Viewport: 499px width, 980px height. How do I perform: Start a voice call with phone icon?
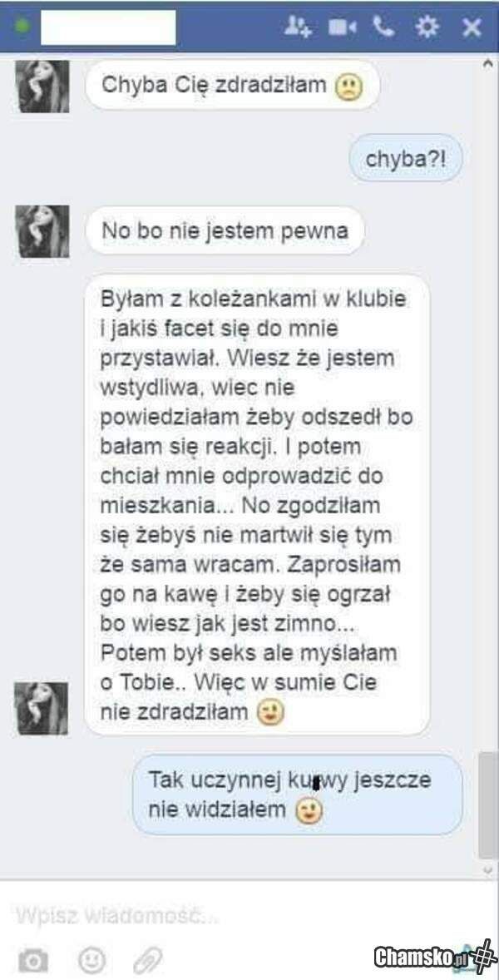coord(383,27)
